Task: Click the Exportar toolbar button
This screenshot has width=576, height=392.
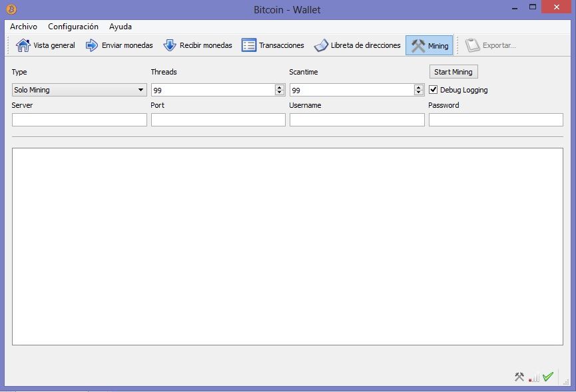Action: coord(490,45)
